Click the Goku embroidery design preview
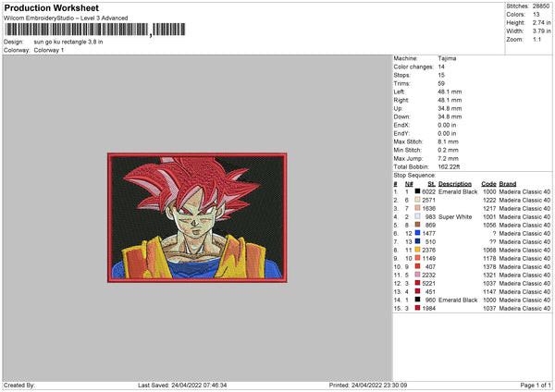 pyautogui.click(x=197, y=217)
